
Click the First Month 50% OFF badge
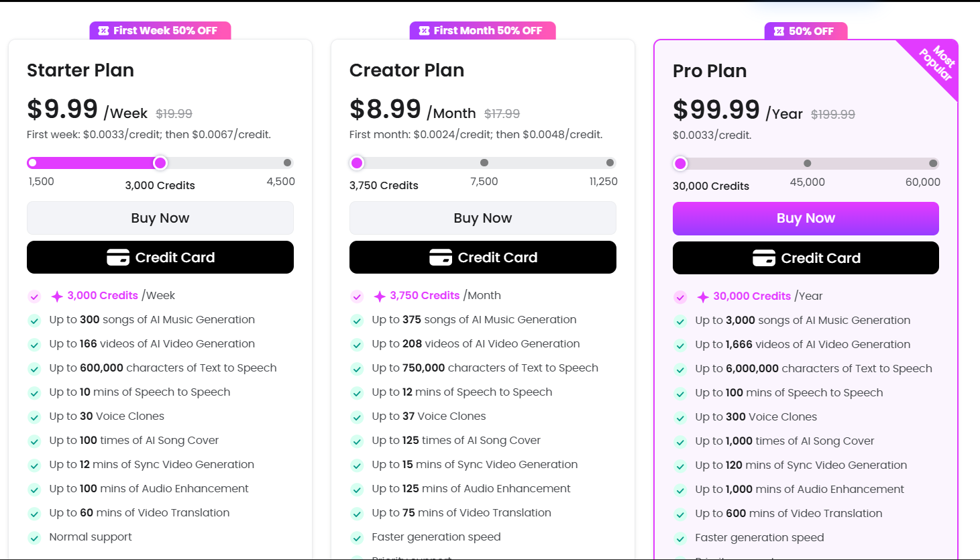click(483, 31)
